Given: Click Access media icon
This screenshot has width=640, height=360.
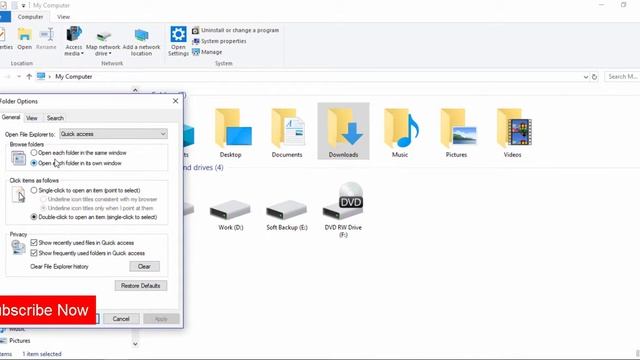Looking at the screenshot, I should click(74, 34).
